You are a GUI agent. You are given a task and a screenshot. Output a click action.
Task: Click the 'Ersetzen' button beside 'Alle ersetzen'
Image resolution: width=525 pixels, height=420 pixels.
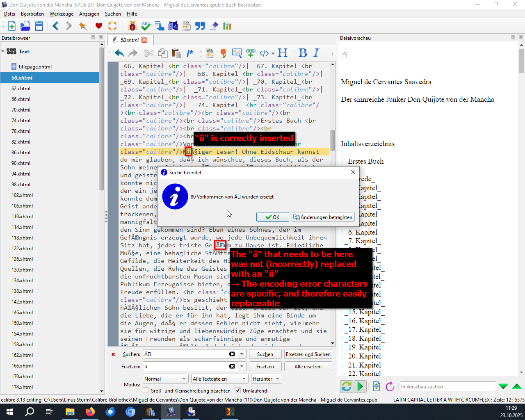point(265,367)
